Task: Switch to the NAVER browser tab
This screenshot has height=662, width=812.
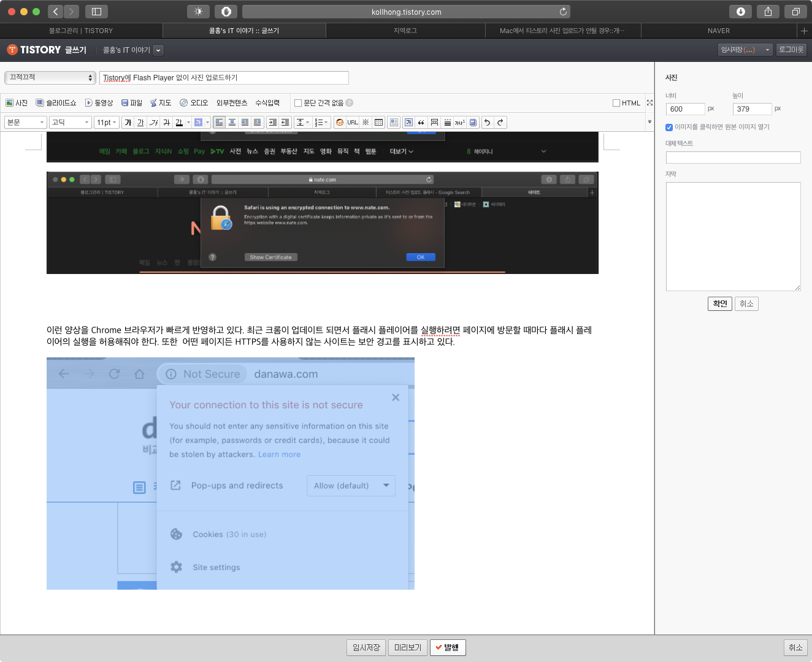Action: (718, 31)
